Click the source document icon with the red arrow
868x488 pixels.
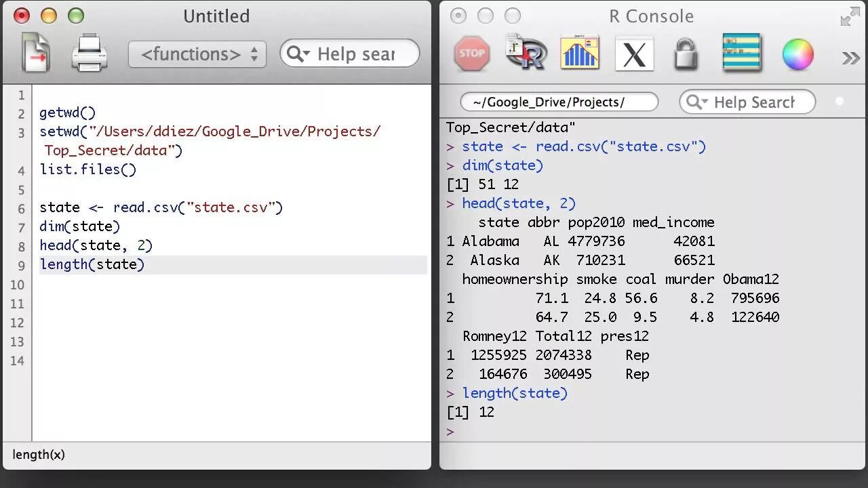tap(36, 53)
